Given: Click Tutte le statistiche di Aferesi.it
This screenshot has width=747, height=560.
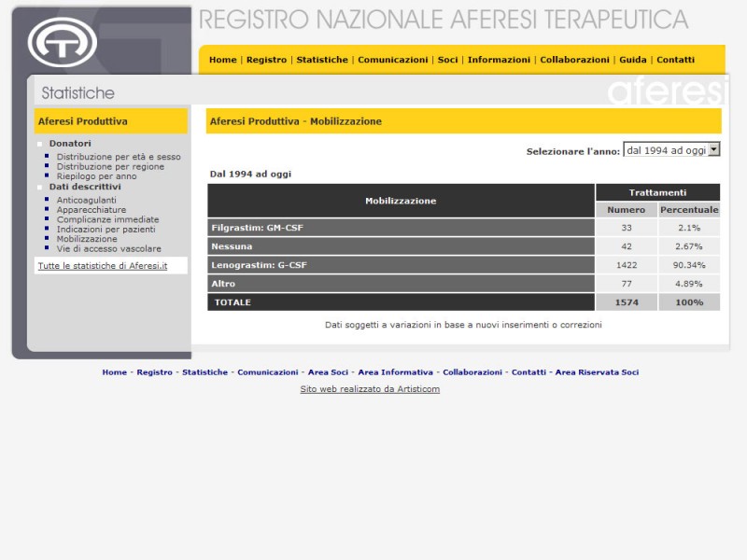Looking at the screenshot, I should (x=103, y=266).
